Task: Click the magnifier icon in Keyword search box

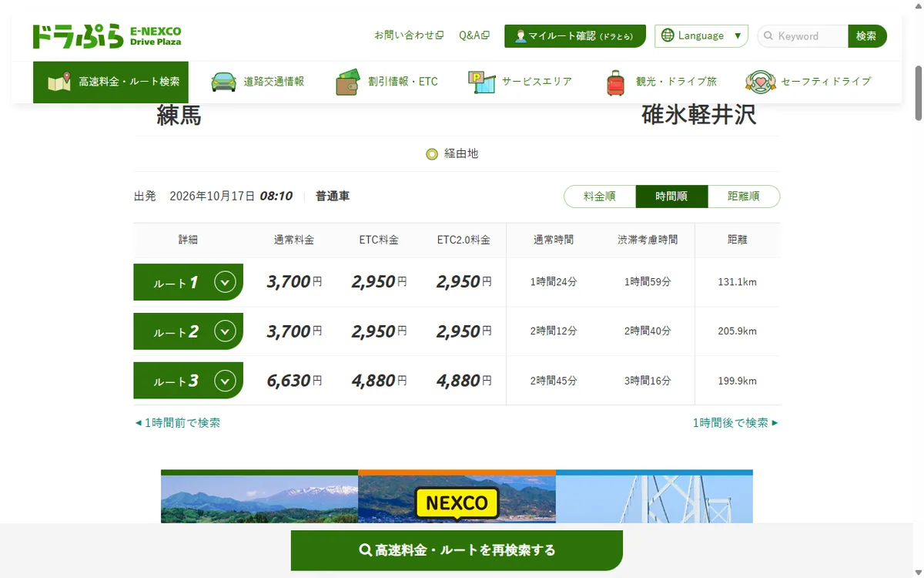Action: click(x=768, y=36)
